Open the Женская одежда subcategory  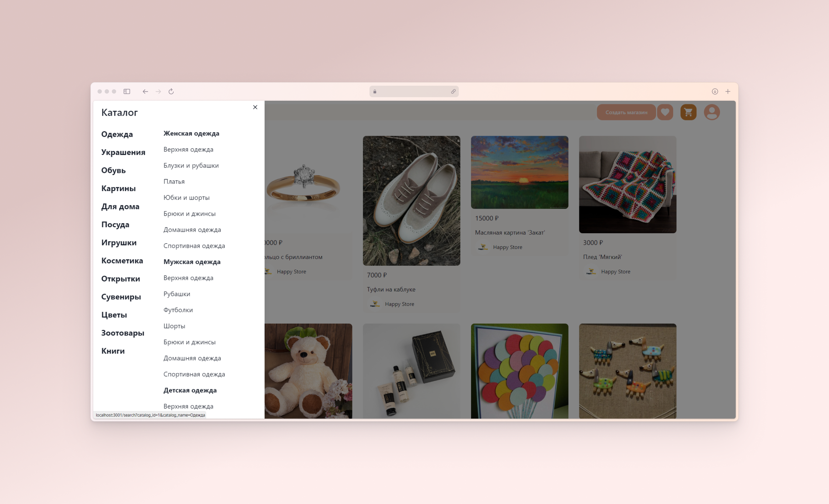click(191, 133)
